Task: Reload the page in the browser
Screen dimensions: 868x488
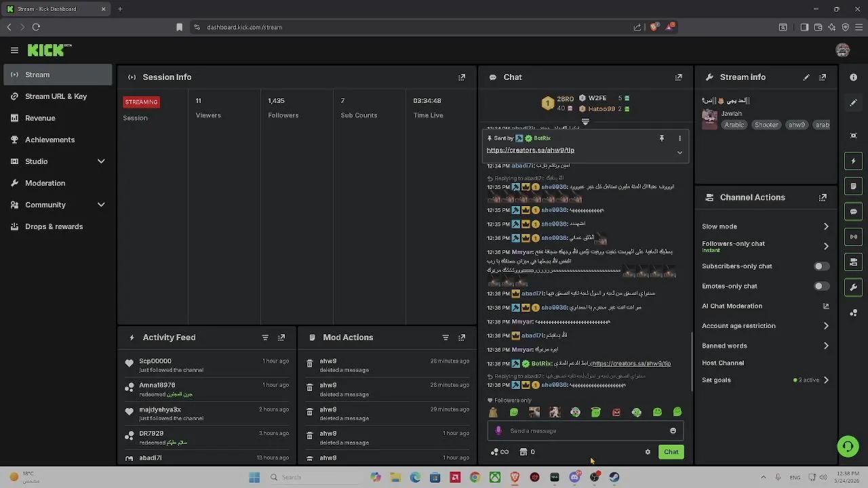Action: 36,27
